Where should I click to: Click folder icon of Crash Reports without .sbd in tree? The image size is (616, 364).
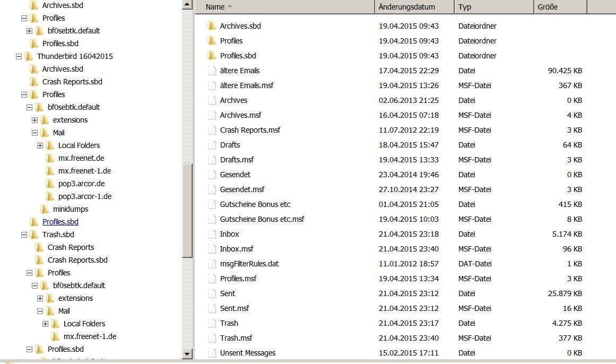39,247
